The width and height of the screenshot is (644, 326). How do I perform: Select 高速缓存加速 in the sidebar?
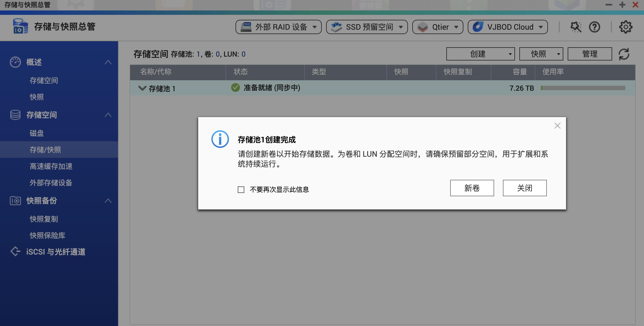coord(51,167)
